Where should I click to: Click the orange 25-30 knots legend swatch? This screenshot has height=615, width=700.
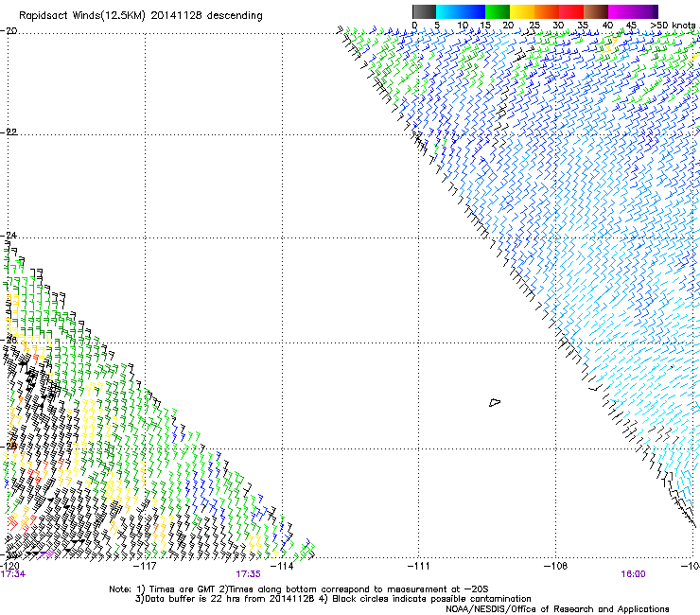(x=547, y=11)
